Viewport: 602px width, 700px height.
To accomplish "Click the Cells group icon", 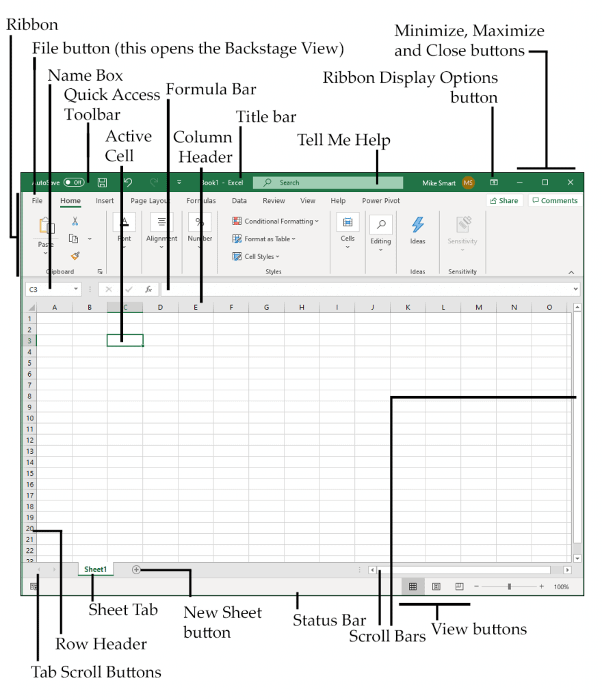I will [x=348, y=221].
